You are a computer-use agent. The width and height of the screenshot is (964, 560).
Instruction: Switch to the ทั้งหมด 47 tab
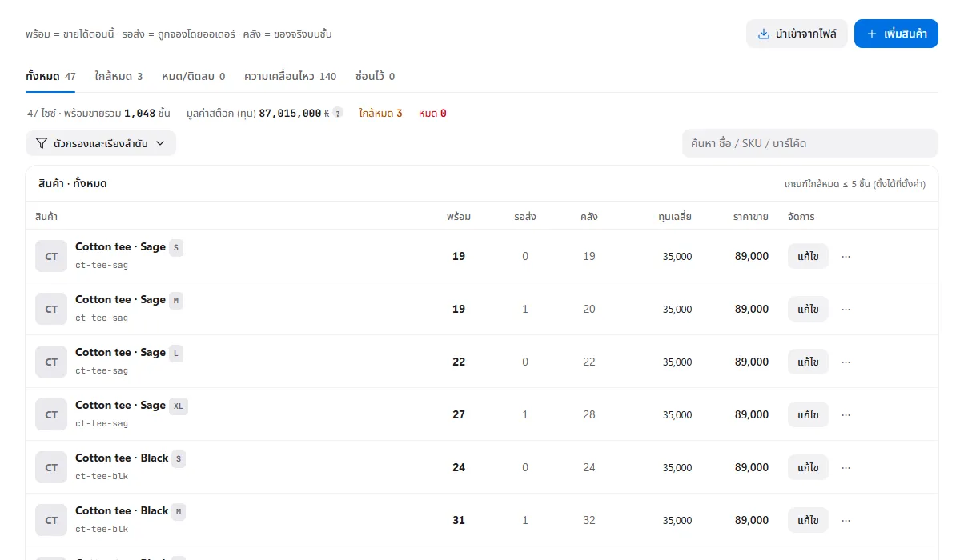coord(50,77)
